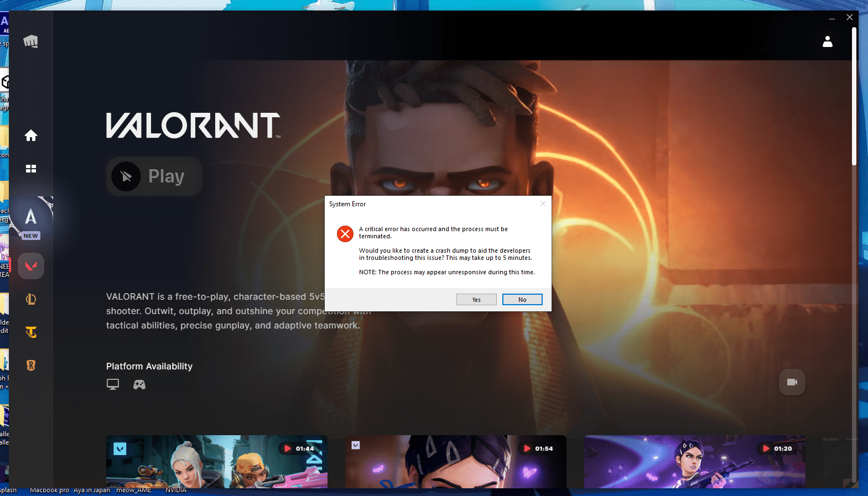
Task: Close the System Error dialog
Action: [543, 203]
